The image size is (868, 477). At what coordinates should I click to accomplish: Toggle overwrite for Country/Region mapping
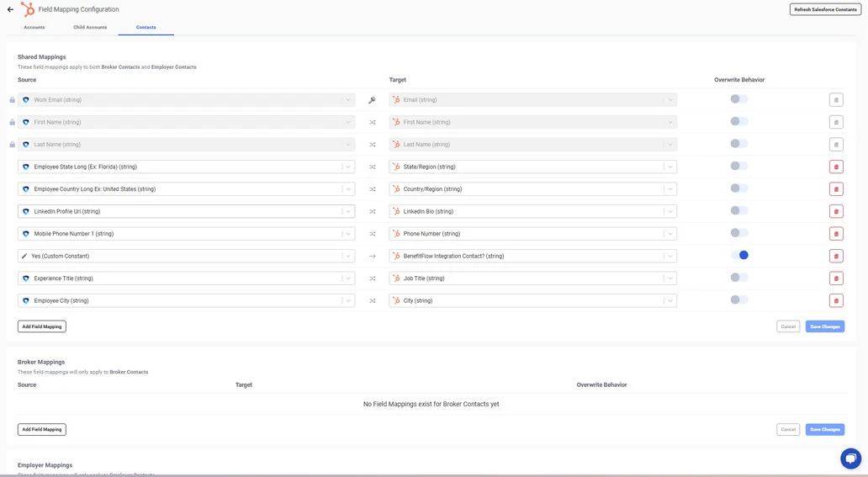click(739, 188)
